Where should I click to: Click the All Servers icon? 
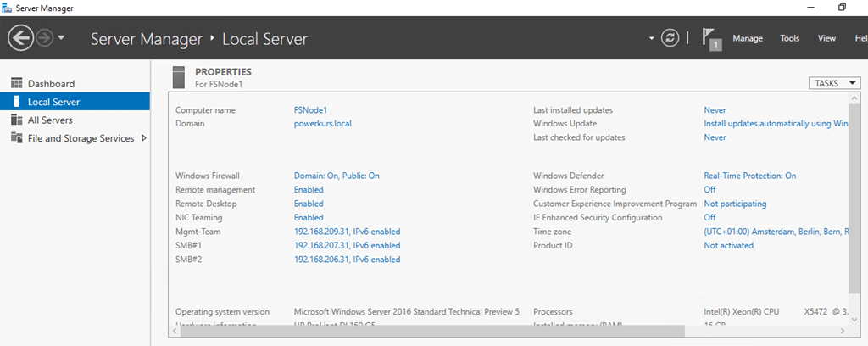[x=17, y=120]
